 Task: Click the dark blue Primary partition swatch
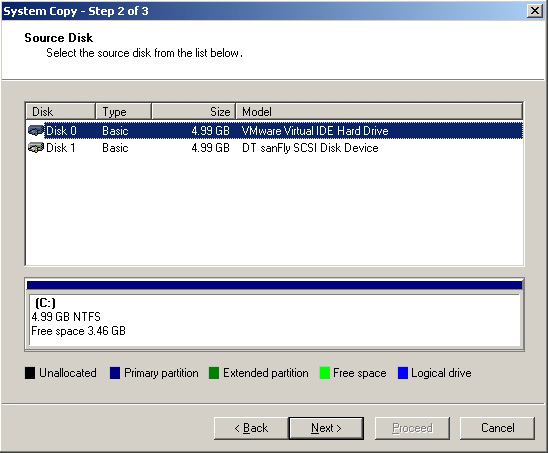coord(115,373)
